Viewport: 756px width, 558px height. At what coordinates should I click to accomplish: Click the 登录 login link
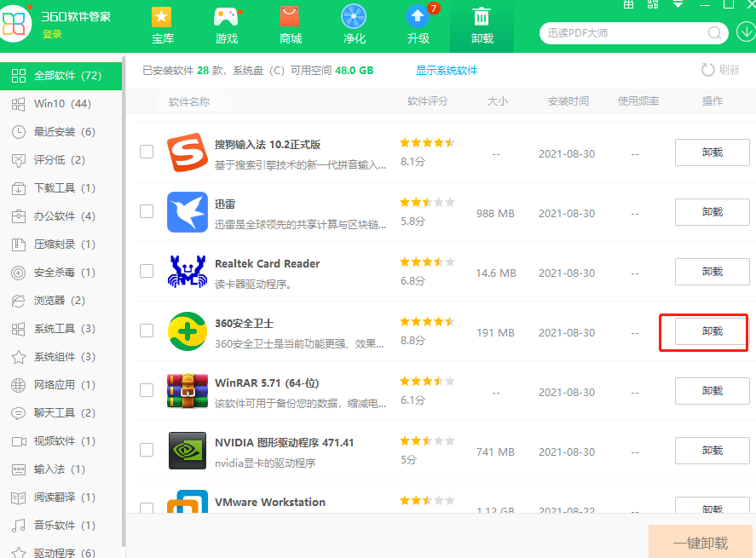52,34
